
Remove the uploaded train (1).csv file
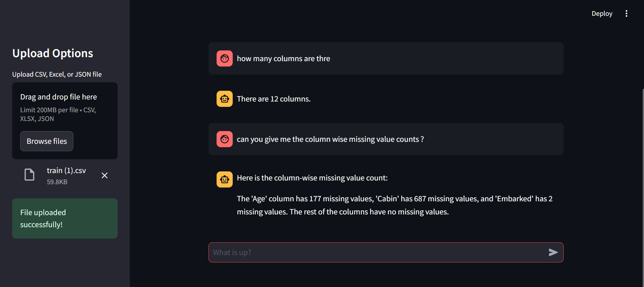105,175
